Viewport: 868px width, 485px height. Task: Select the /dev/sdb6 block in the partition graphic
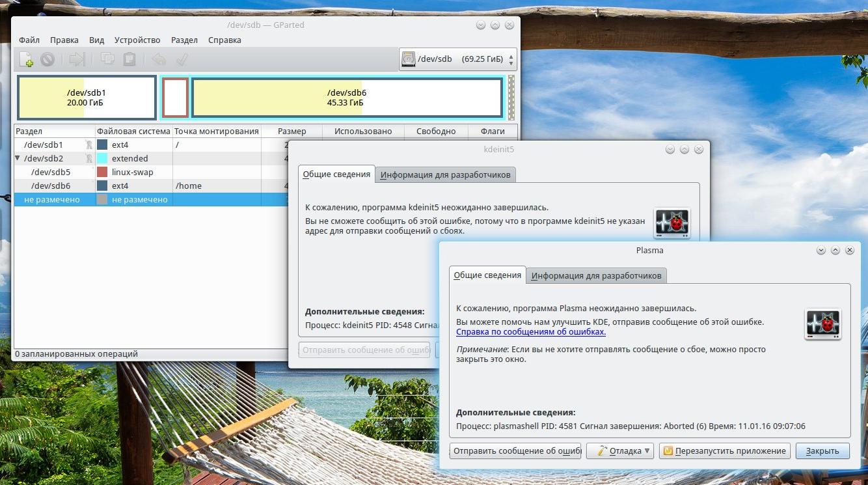click(x=347, y=98)
